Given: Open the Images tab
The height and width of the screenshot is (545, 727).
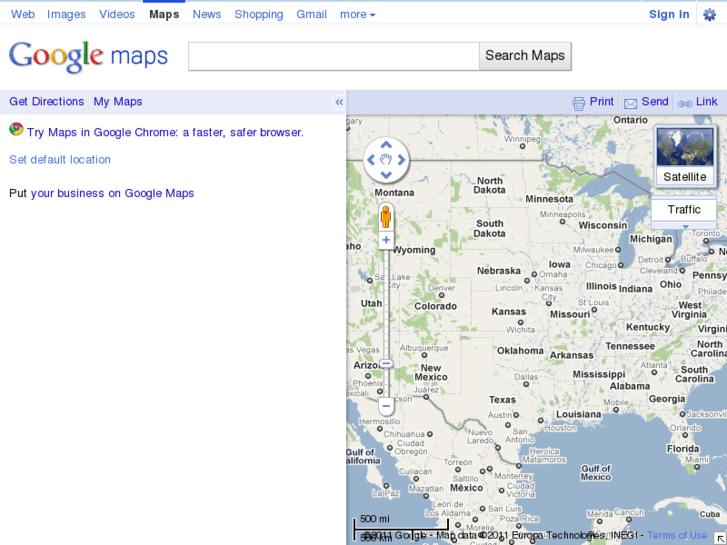Looking at the screenshot, I should click(x=66, y=14).
